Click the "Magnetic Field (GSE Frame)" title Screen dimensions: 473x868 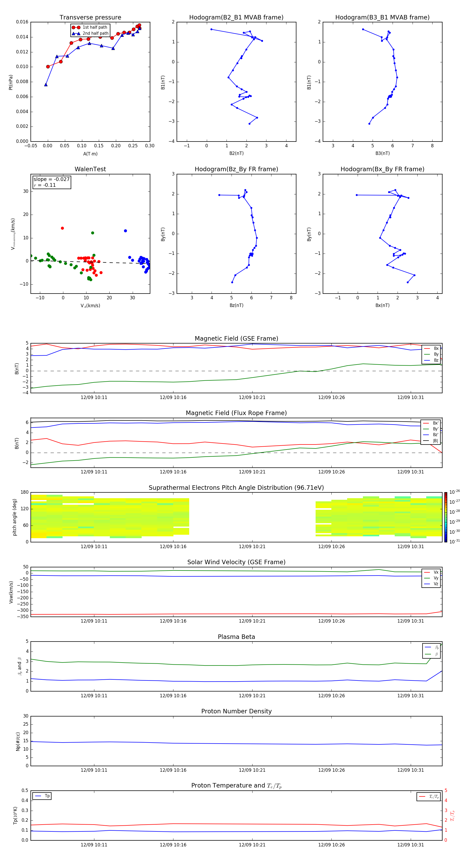pyautogui.click(x=236, y=339)
